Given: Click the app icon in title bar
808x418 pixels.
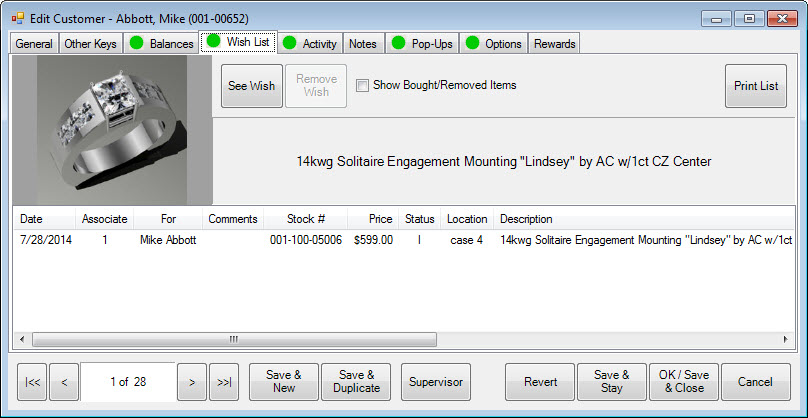Looking at the screenshot, I should coord(17,18).
